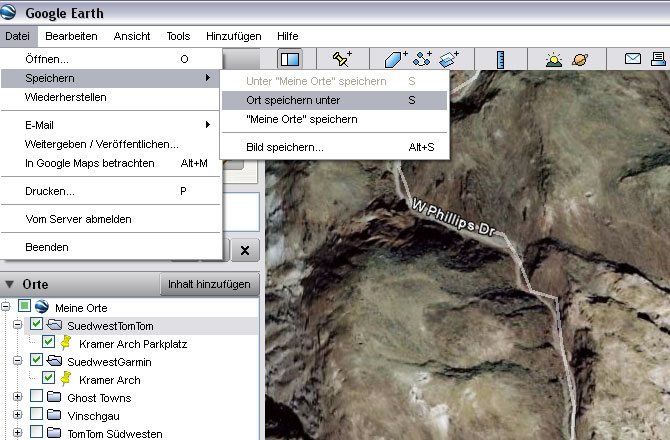670x440 pixels.
Task: Choose Beenden to quit
Action: tap(111, 247)
